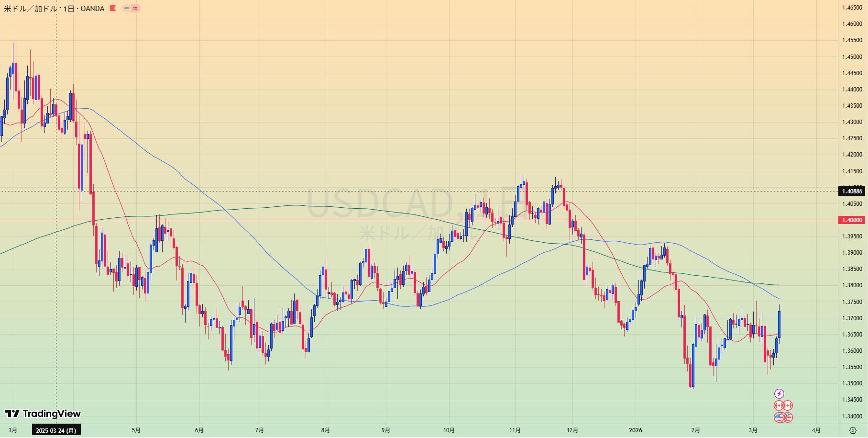The image size is (868, 438).
Task: Select the red 1.40000 price label
Action: (x=852, y=220)
